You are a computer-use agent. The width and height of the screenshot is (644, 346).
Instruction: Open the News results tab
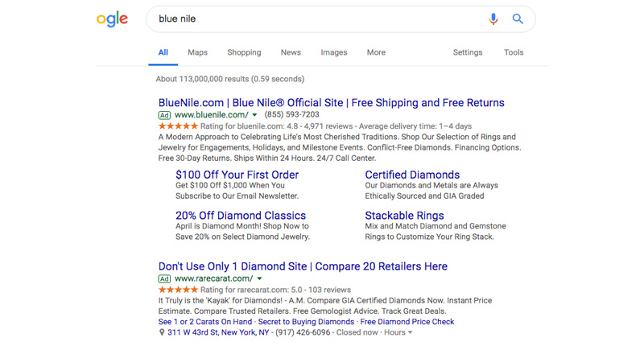291,52
